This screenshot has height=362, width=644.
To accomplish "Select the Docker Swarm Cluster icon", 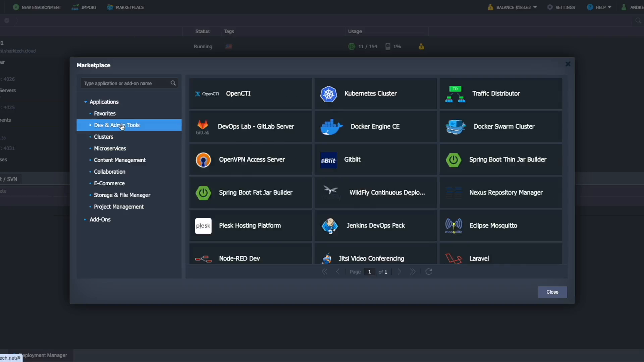I will (x=455, y=127).
